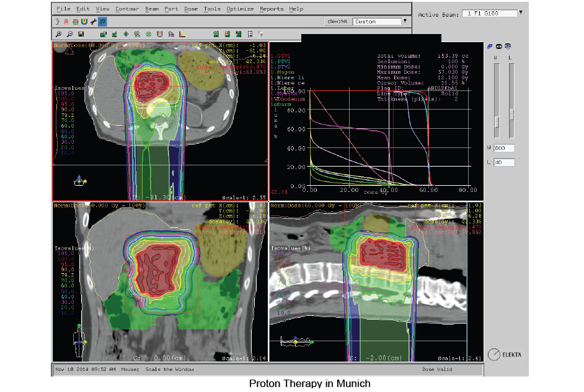Viewport: 584px width, 392px height.
Task: Open the Help menu
Action: tap(296, 9)
